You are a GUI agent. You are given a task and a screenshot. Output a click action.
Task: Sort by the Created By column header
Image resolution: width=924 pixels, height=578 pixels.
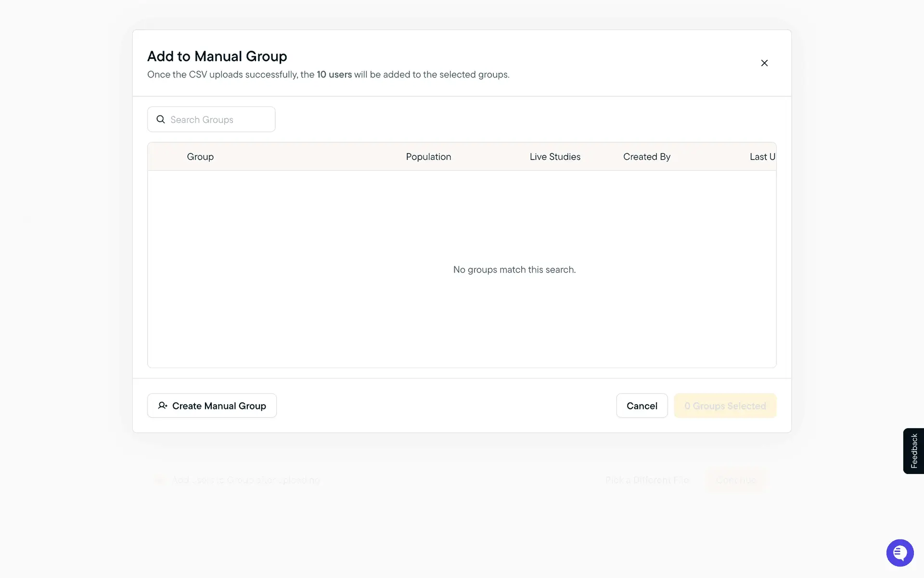[646, 157]
